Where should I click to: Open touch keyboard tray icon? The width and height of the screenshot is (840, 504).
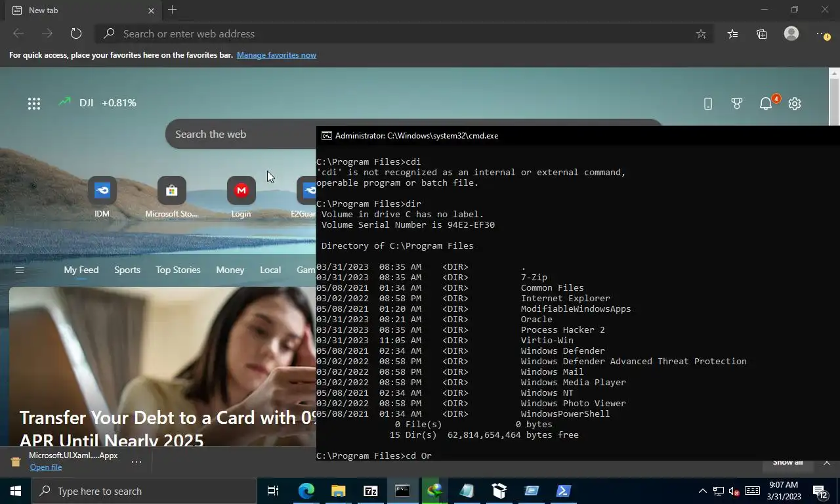tap(753, 491)
